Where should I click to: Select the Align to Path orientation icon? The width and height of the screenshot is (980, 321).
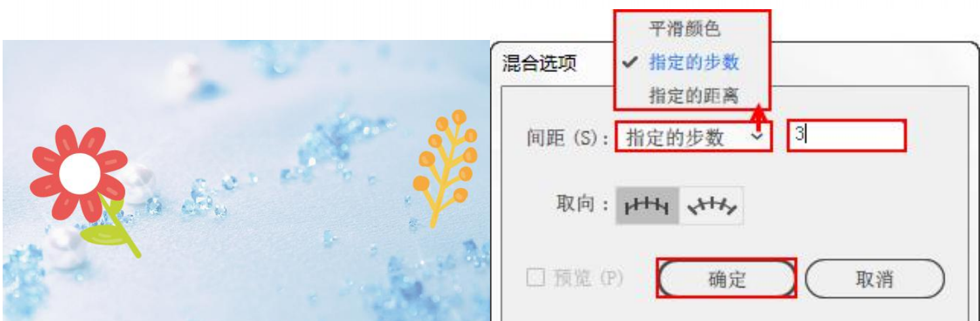point(712,206)
